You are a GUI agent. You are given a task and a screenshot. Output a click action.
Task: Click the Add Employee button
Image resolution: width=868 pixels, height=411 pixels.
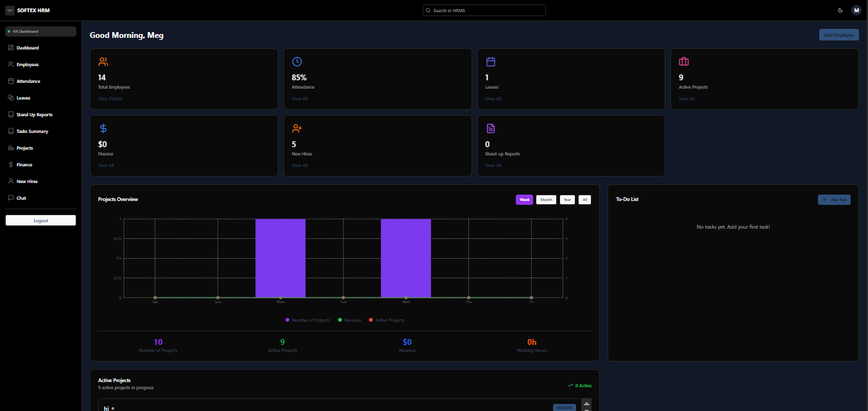(839, 35)
